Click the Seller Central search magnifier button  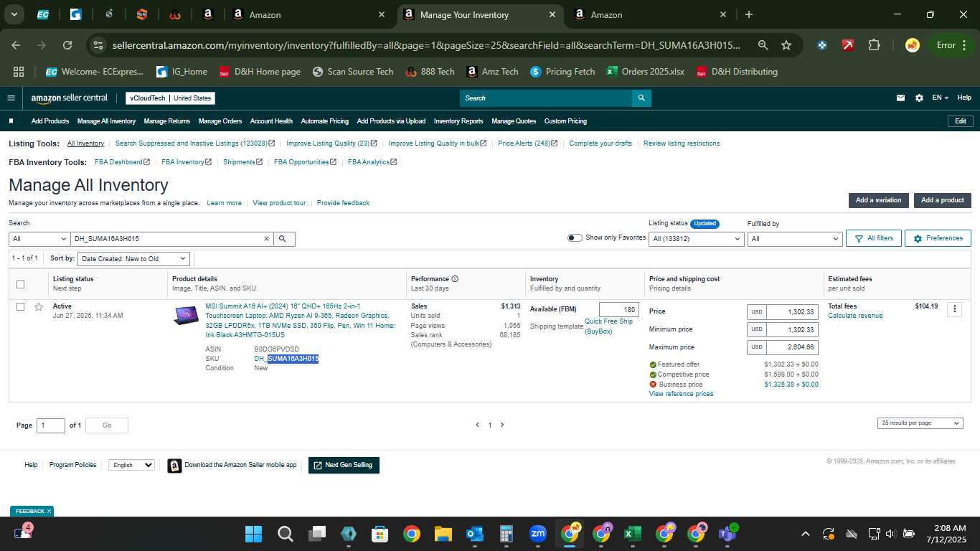click(641, 98)
